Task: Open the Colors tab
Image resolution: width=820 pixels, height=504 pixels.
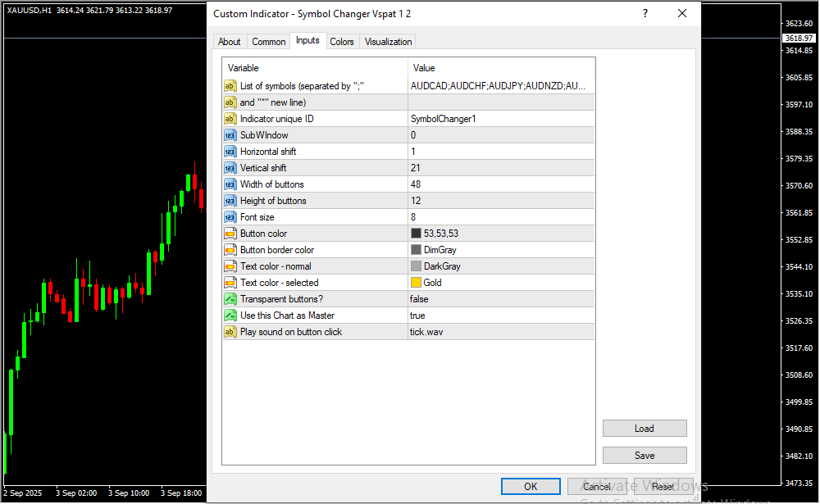Action: pos(342,42)
